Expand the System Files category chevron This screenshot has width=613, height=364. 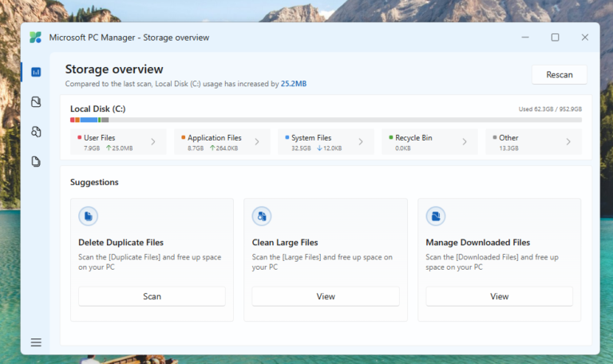pyautogui.click(x=361, y=142)
